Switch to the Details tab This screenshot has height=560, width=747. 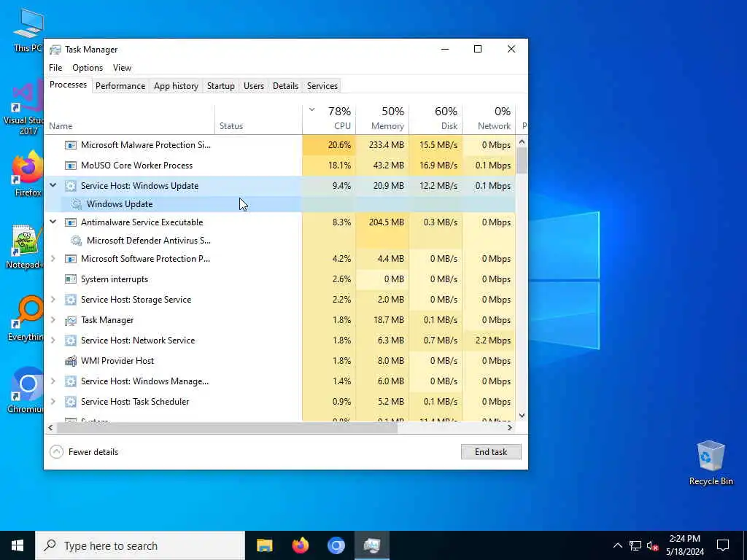(x=285, y=86)
